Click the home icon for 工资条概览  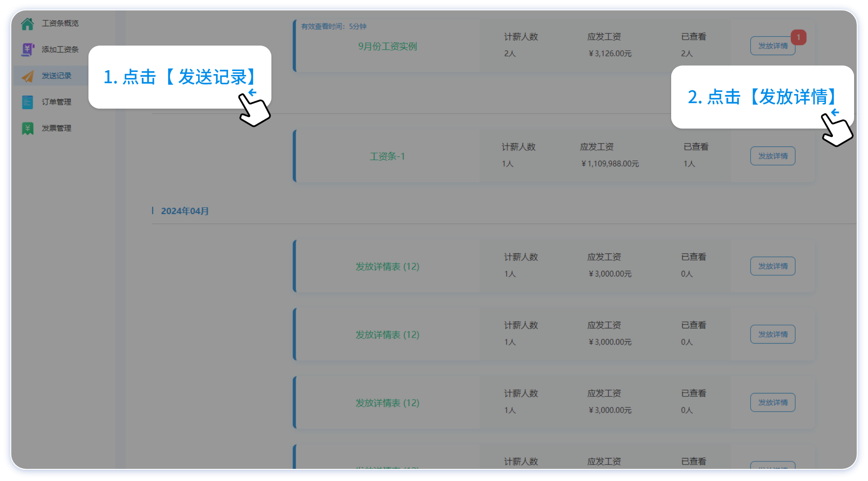tap(27, 23)
